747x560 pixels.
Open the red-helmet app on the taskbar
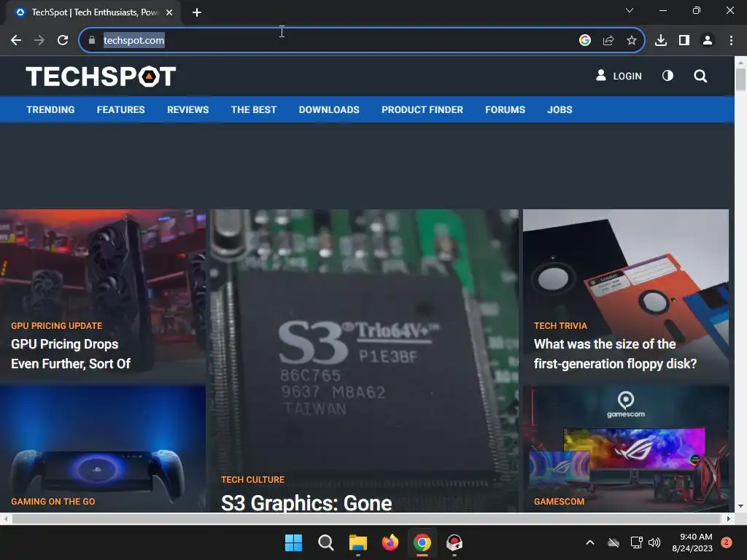(x=454, y=542)
